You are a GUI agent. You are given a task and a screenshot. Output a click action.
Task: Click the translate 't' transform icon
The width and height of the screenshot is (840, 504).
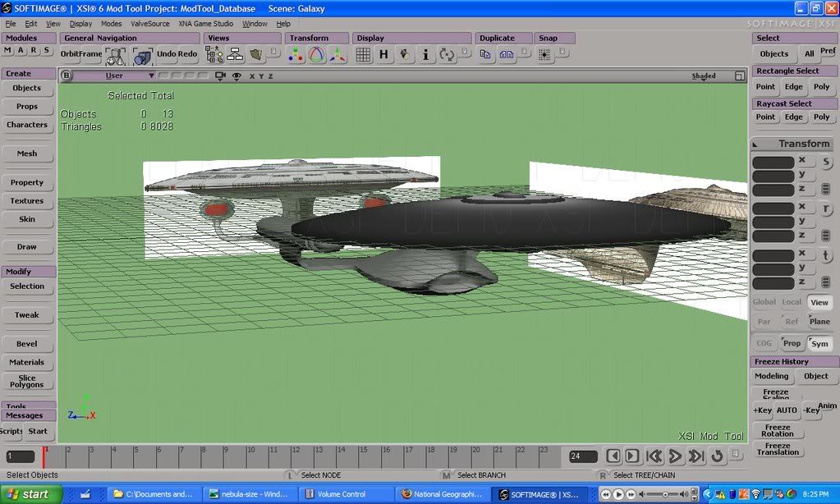826,256
